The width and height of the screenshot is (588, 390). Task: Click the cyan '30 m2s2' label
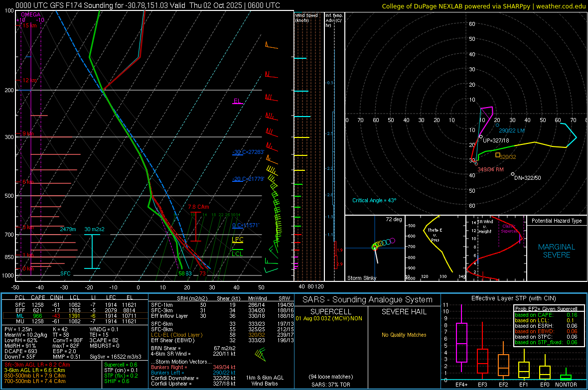(95, 229)
